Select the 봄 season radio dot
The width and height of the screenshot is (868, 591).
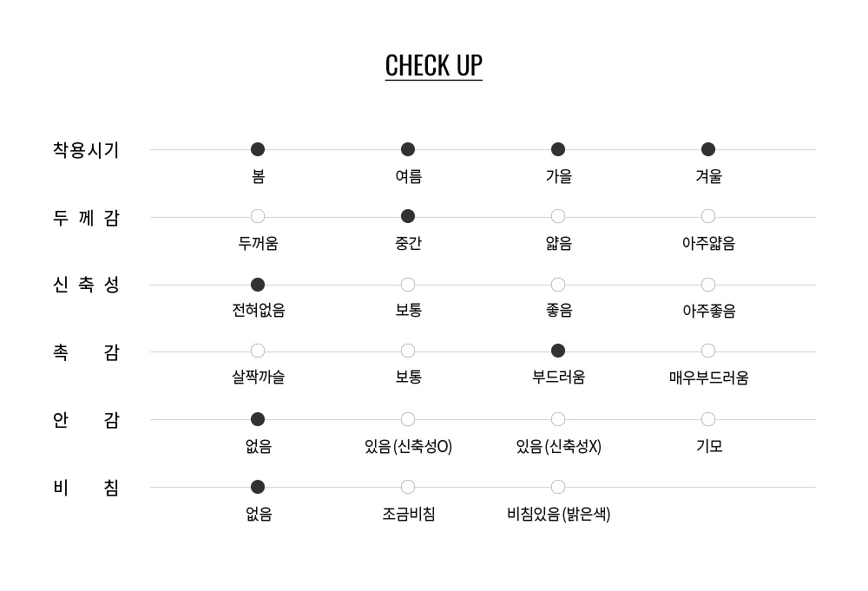(x=258, y=149)
